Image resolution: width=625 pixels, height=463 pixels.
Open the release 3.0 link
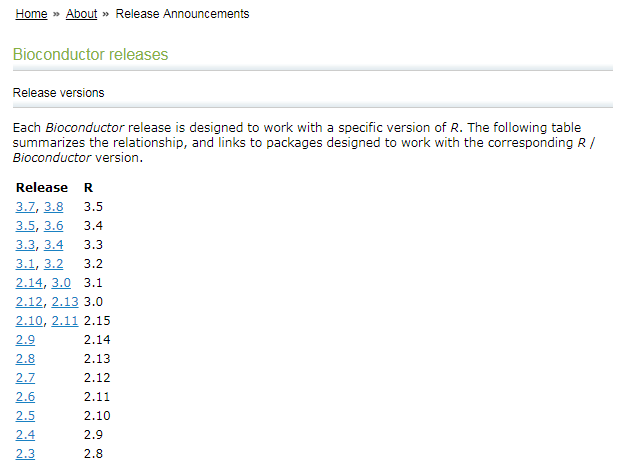(61, 283)
